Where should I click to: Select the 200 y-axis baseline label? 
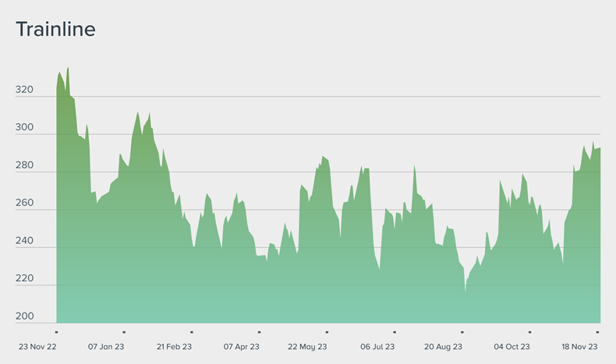25,316
